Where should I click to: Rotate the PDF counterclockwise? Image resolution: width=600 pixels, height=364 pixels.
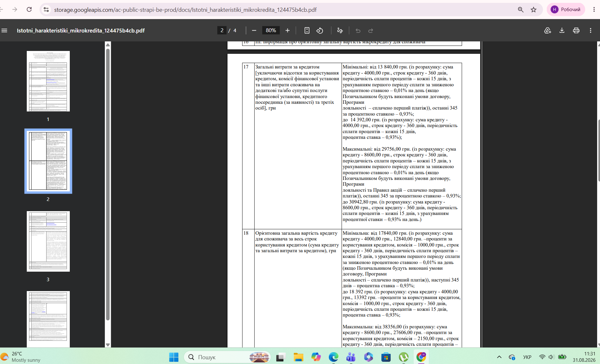pyautogui.click(x=320, y=31)
